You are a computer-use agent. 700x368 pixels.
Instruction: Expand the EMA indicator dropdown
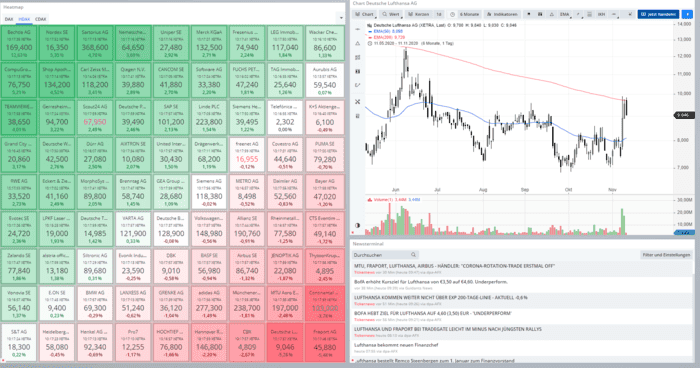564,14
